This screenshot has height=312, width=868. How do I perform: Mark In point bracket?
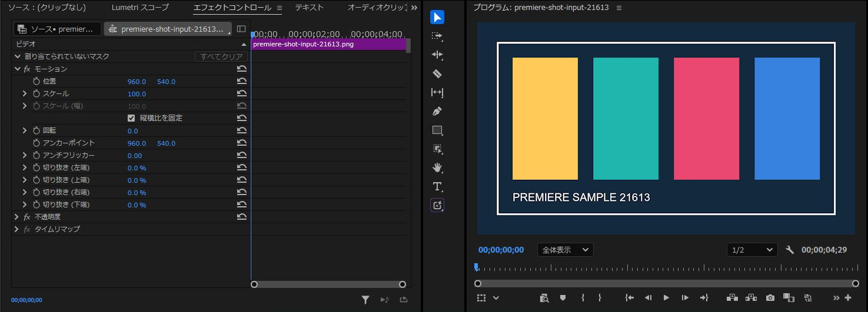coord(582,298)
